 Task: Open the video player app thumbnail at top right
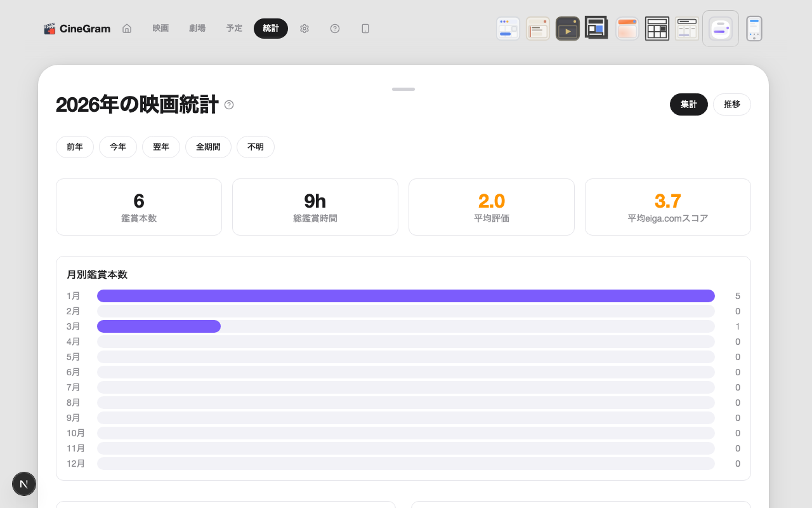click(568, 28)
